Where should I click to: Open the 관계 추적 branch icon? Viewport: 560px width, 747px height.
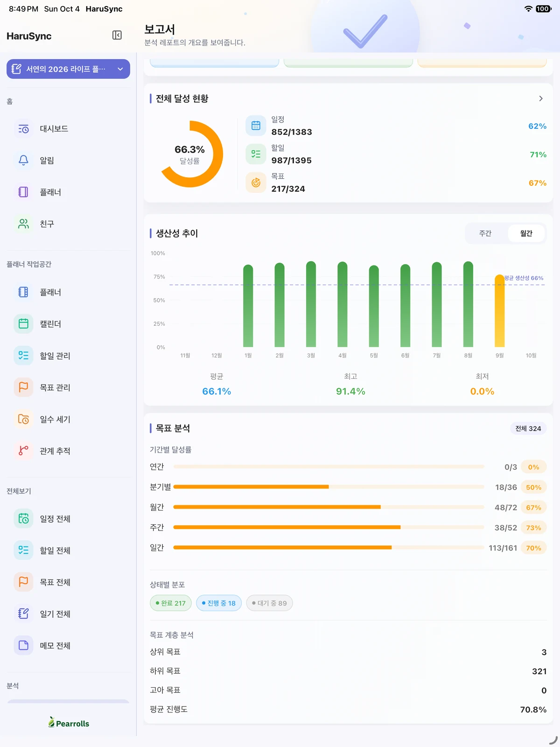23,451
